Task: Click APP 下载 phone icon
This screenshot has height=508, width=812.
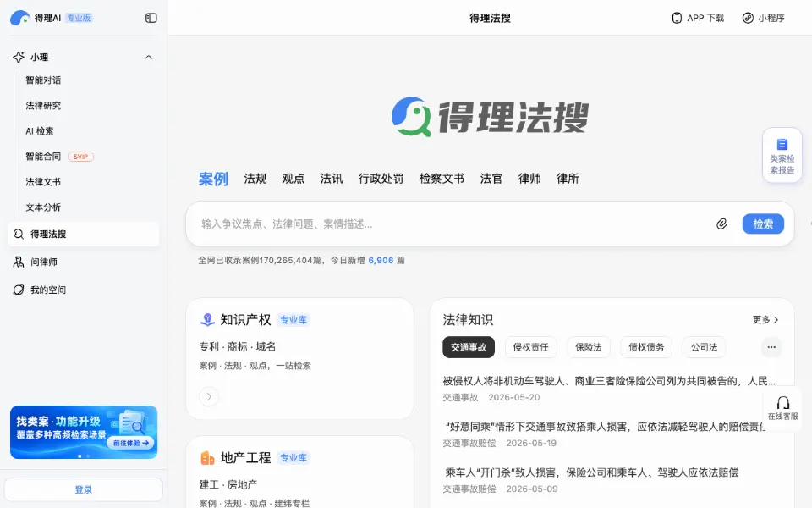Action: coord(677,18)
